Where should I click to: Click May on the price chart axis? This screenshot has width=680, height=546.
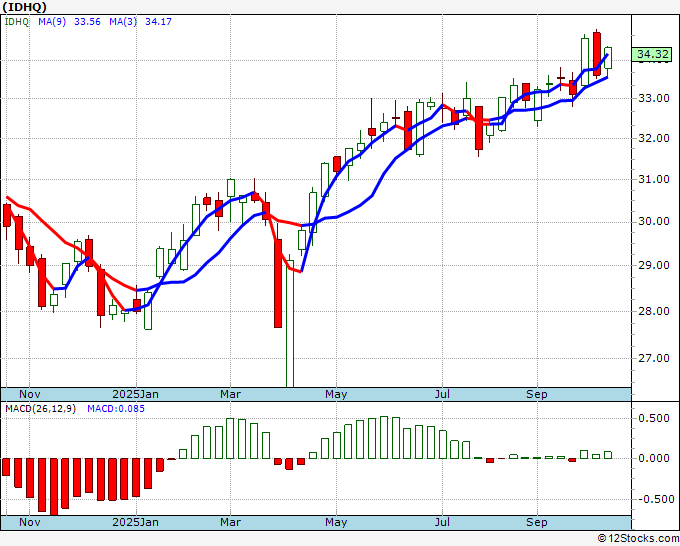click(x=336, y=394)
